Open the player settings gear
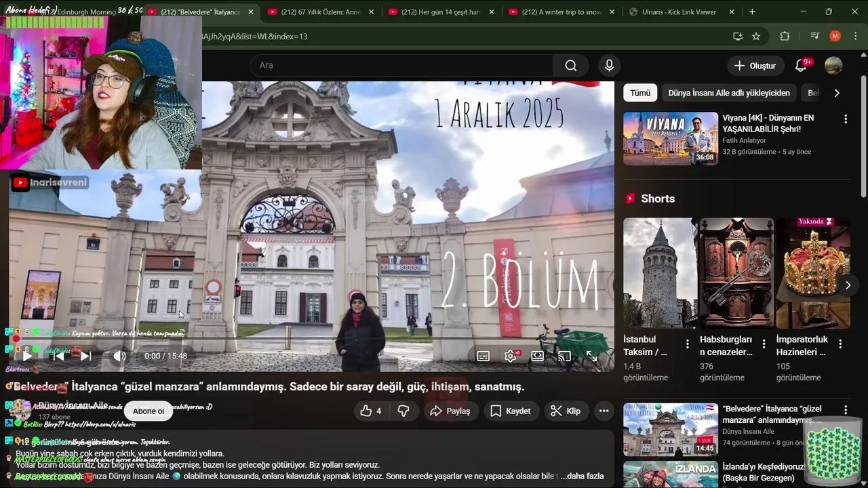This screenshot has height=488, width=868. 510,356
